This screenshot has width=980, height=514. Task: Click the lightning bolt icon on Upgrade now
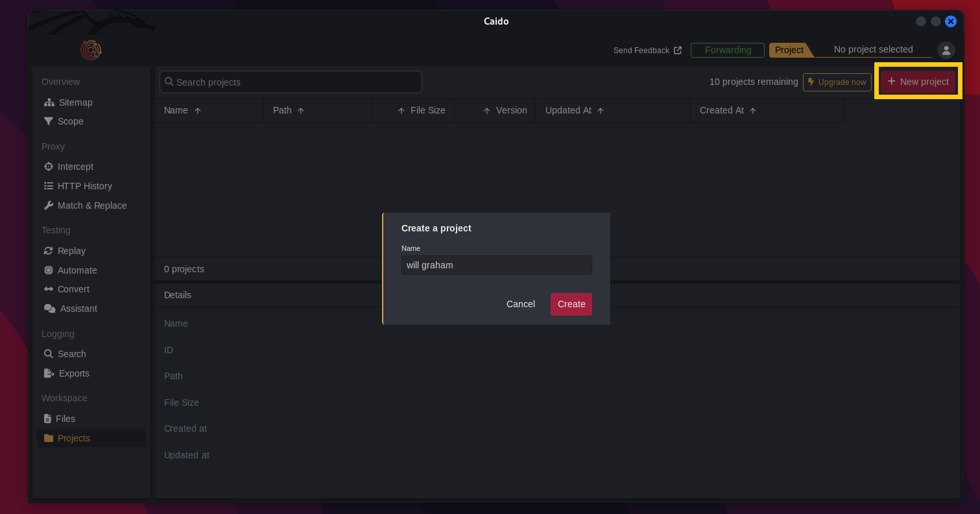pos(811,82)
